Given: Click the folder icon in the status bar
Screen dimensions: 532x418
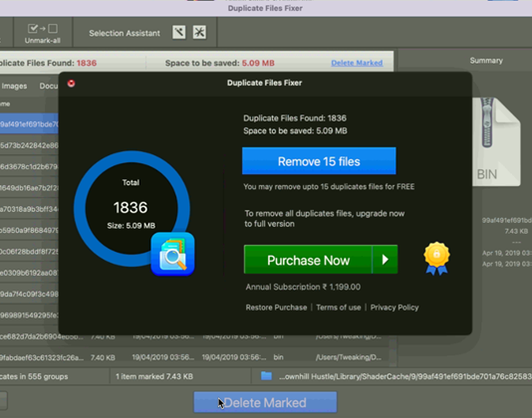Looking at the screenshot, I should coord(266,375).
